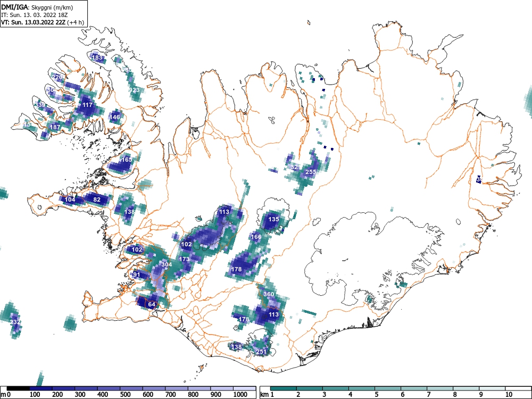Click the '64' value label
This screenshot has height=399, width=532.
152,304
